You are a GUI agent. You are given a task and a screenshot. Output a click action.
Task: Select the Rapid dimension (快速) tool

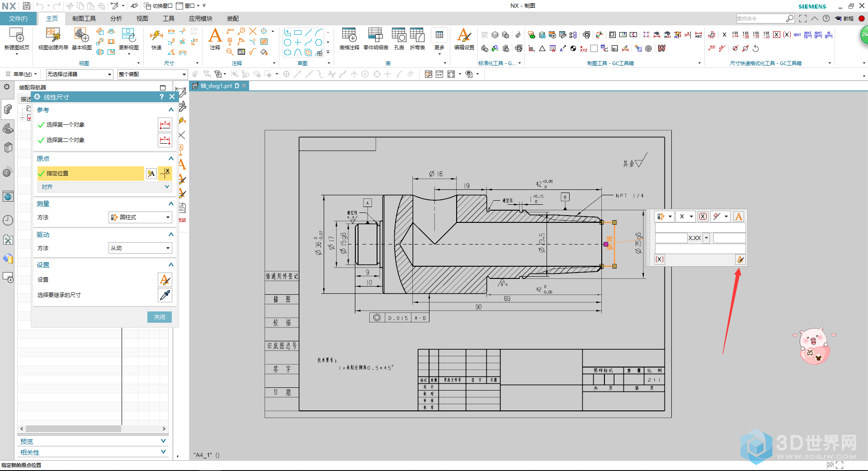(x=156, y=36)
